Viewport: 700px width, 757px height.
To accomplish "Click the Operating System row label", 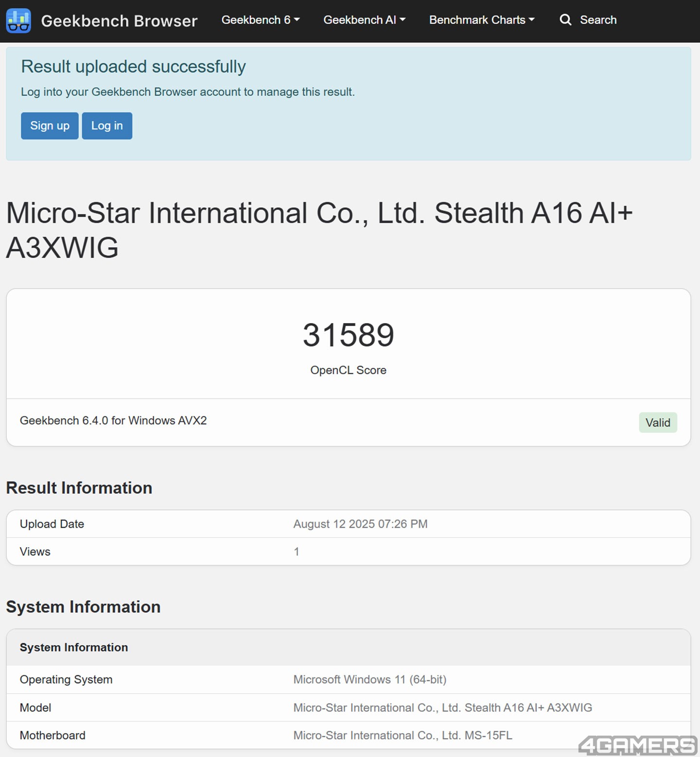I will (66, 680).
